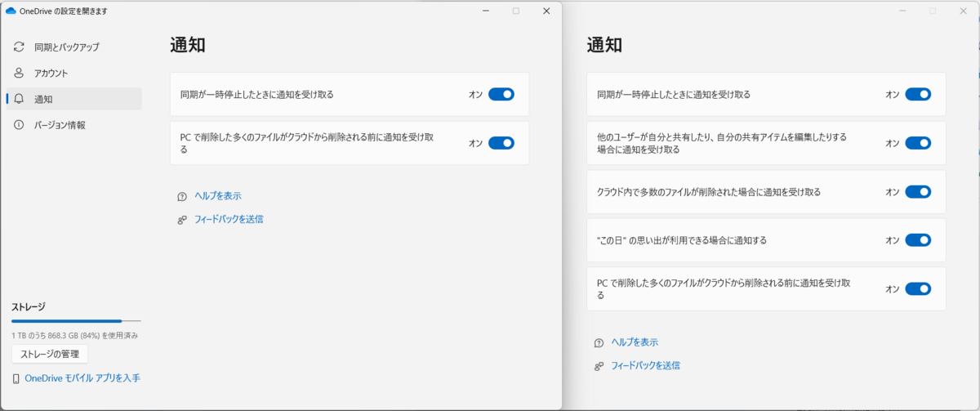Click the person icon beside アカウント
The width and height of the screenshot is (980, 411).
pos(19,73)
